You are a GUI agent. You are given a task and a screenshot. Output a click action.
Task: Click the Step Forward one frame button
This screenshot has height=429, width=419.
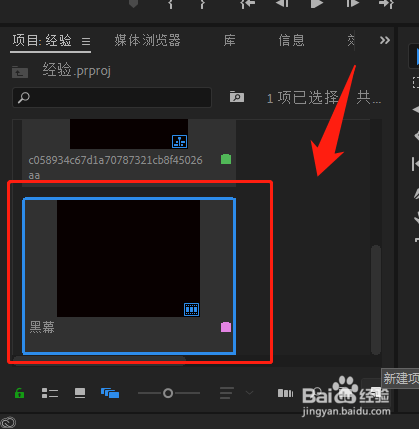click(352, 3)
